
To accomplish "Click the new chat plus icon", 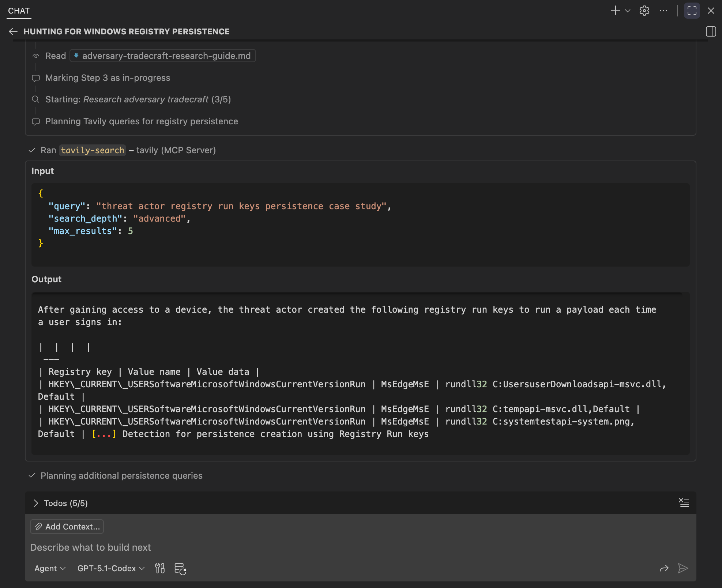I will coord(615,11).
